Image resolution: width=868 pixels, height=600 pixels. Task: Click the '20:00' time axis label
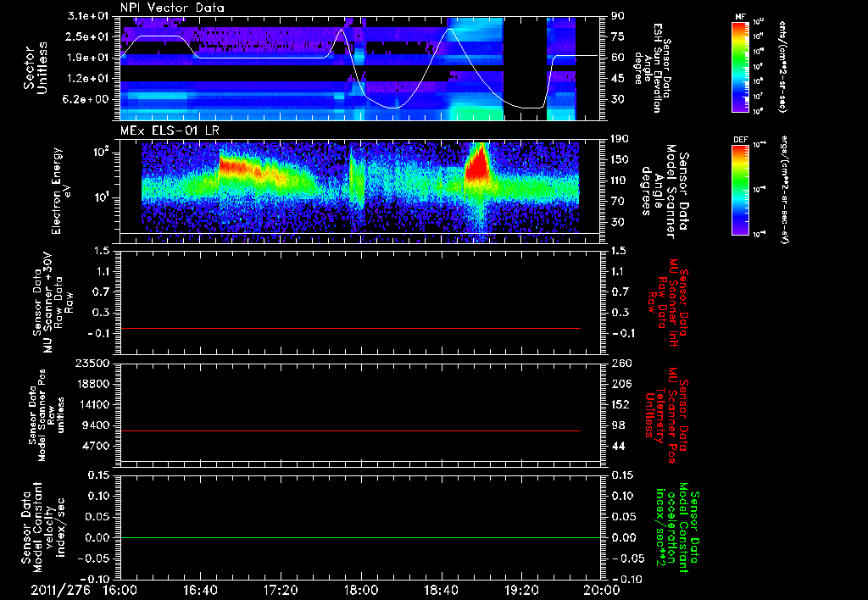pyautogui.click(x=602, y=590)
